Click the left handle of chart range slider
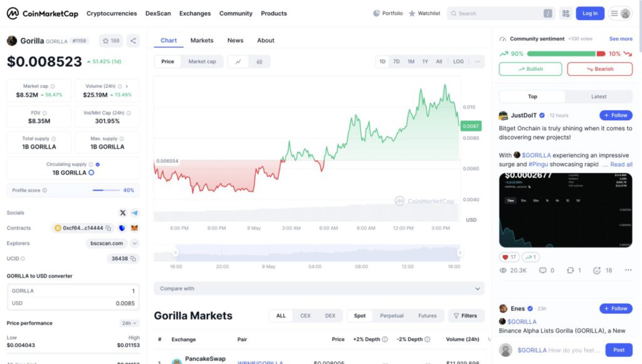The image size is (642, 364). 176,252
